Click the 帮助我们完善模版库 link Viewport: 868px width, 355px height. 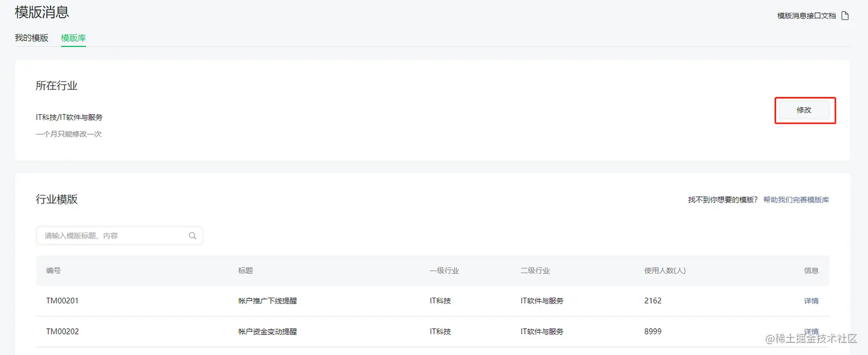point(796,200)
